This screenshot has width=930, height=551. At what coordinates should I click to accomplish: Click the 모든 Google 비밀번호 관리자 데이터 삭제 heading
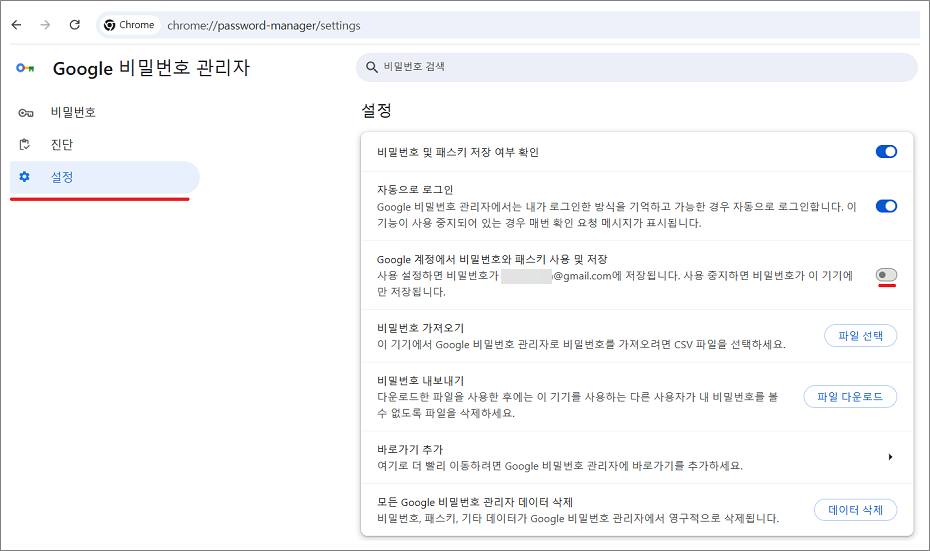[474, 502]
